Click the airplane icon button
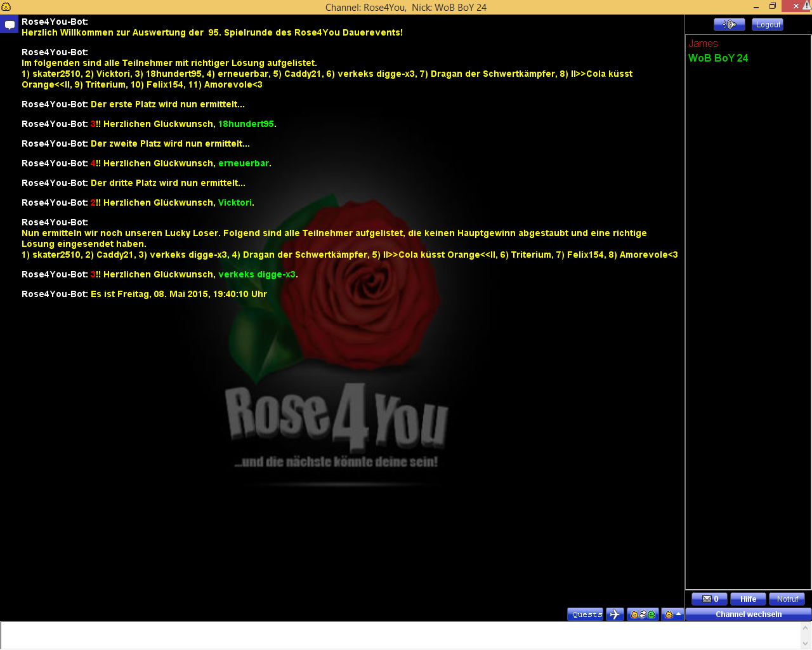Viewport: 812px width, 650px height. click(x=615, y=614)
